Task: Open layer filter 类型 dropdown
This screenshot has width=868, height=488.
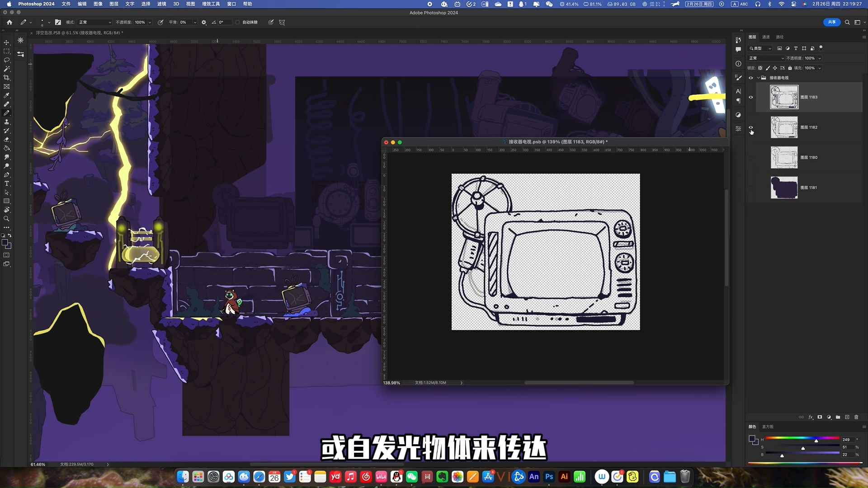Action: click(x=760, y=48)
